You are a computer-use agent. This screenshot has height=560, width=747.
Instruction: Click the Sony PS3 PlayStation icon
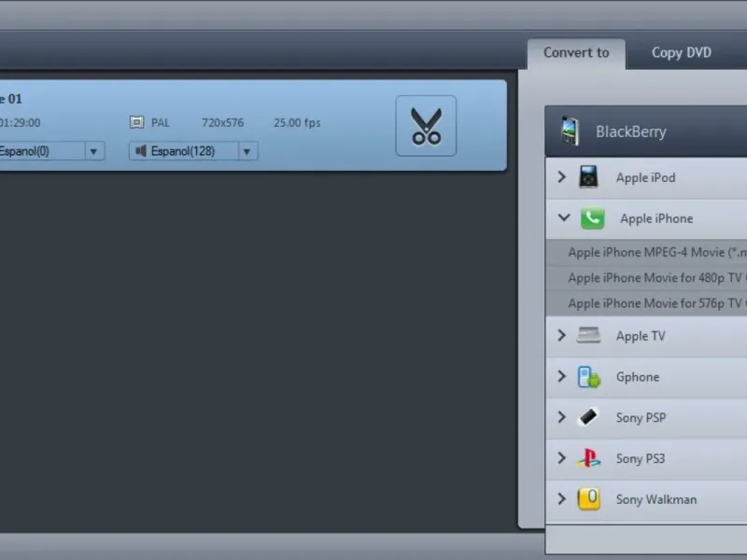[x=589, y=458]
